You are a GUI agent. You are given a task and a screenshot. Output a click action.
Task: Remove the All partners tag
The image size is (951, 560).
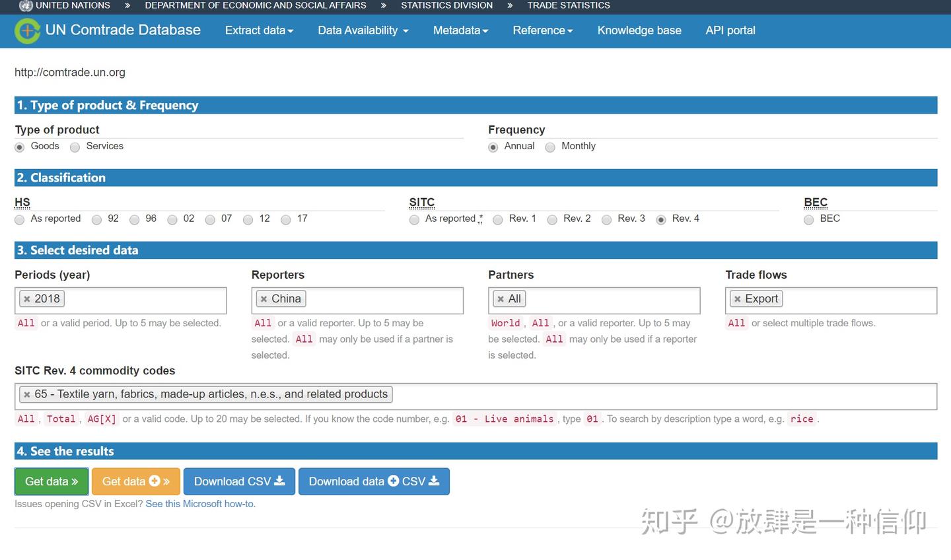501,298
